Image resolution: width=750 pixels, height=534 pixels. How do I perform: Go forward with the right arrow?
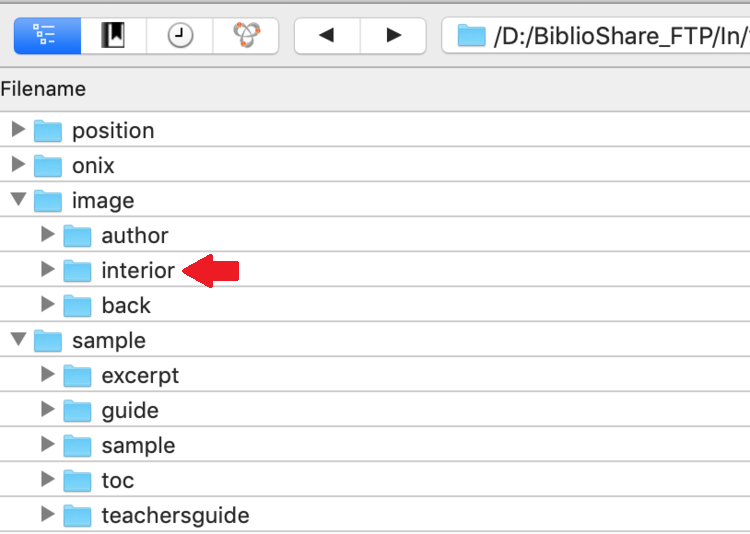pos(393,36)
